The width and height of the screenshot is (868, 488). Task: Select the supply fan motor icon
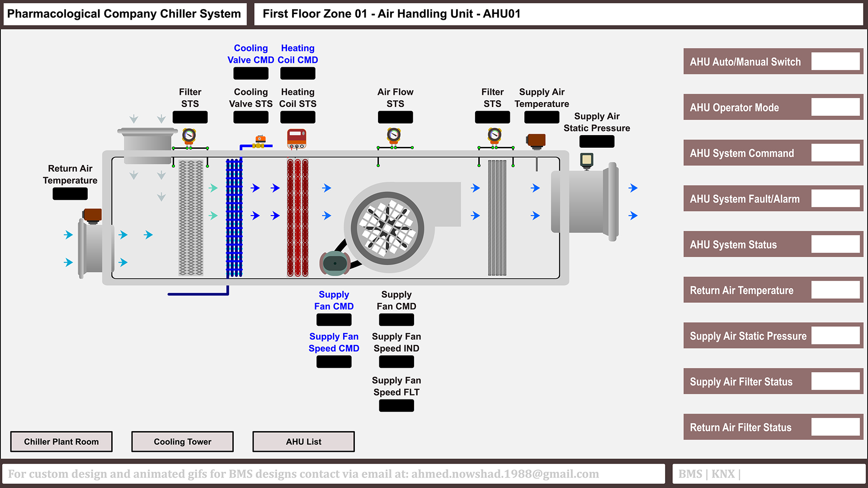click(x=335, y=262)
